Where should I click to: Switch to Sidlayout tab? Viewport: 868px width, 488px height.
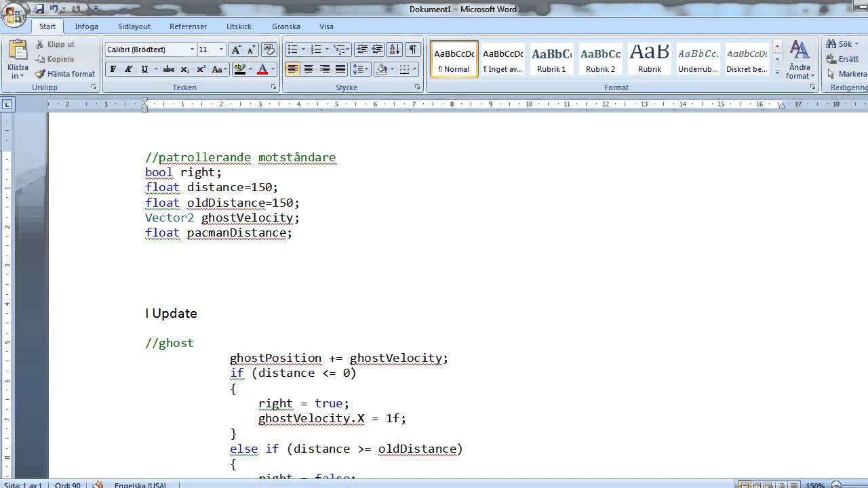(134, 26)
